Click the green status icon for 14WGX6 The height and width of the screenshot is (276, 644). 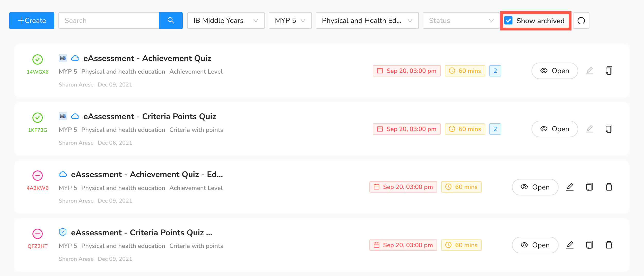[x=38, y=59]
